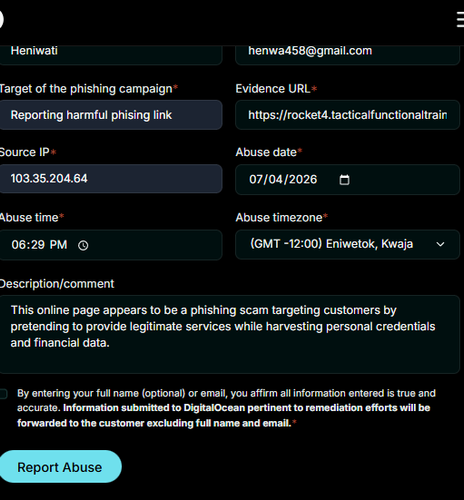Screen dimensions: 464x500
Task: Submit the Report Abuse button
Action: [x=60, y=467]
